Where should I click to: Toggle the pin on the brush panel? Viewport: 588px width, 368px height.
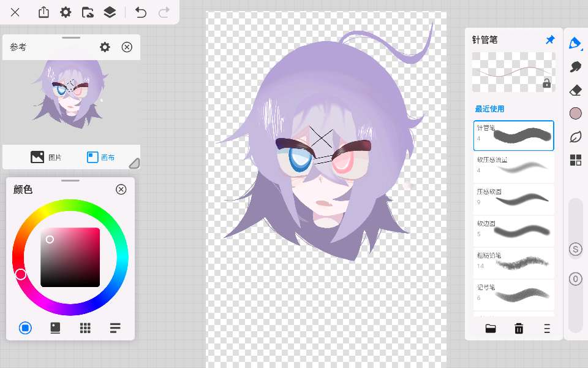point(550,40)
